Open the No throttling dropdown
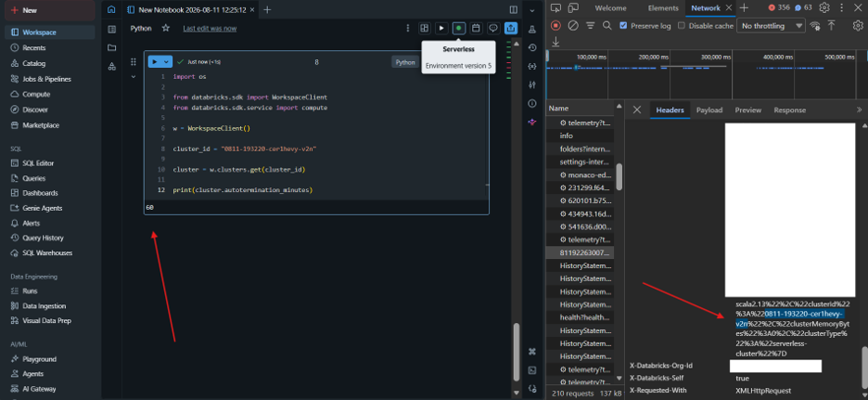 click(x=771, y=25)
